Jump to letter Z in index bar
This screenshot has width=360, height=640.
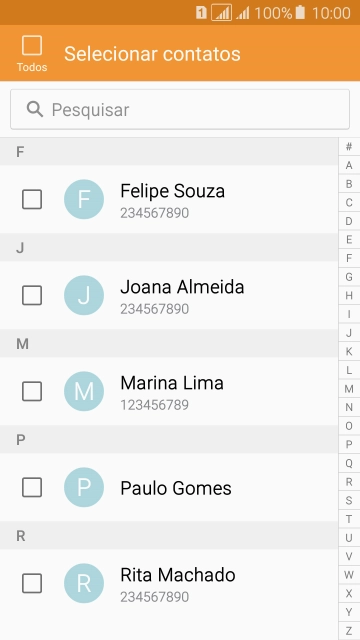(349, 631)
